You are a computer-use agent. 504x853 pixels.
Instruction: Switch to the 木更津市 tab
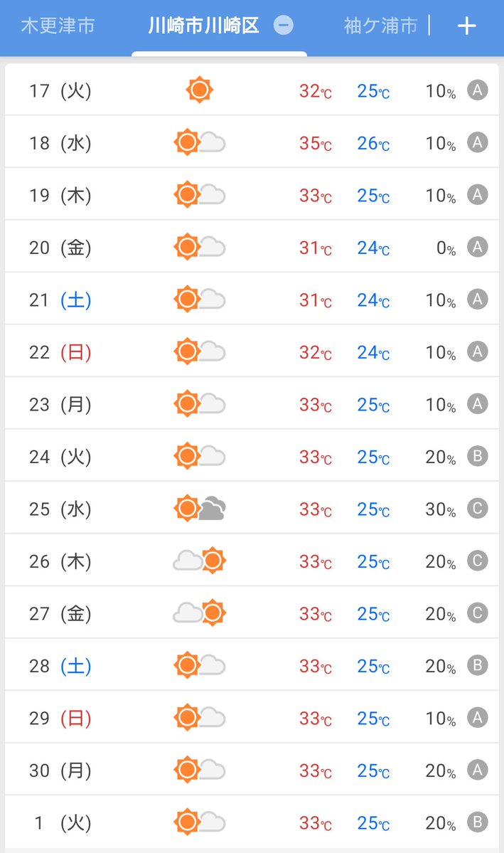click(x=58, y=26)
